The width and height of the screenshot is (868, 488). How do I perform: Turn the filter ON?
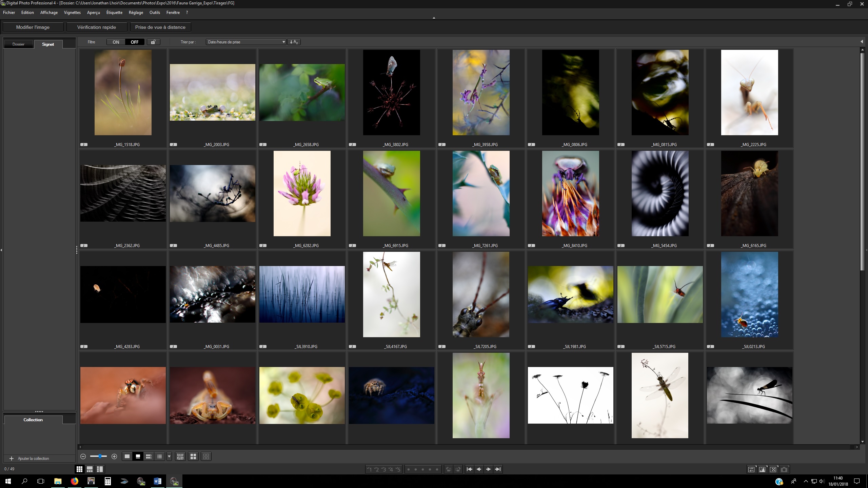[x=116, y=42]
